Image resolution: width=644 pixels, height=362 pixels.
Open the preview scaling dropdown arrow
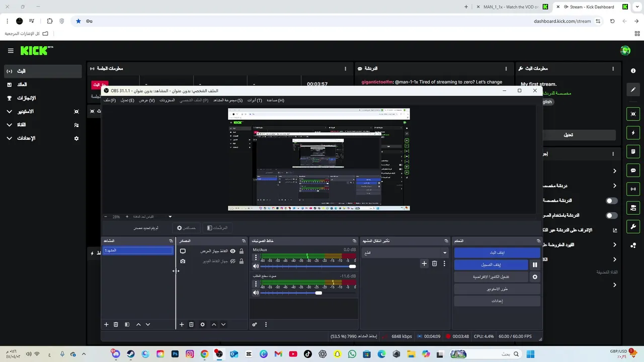170,217
